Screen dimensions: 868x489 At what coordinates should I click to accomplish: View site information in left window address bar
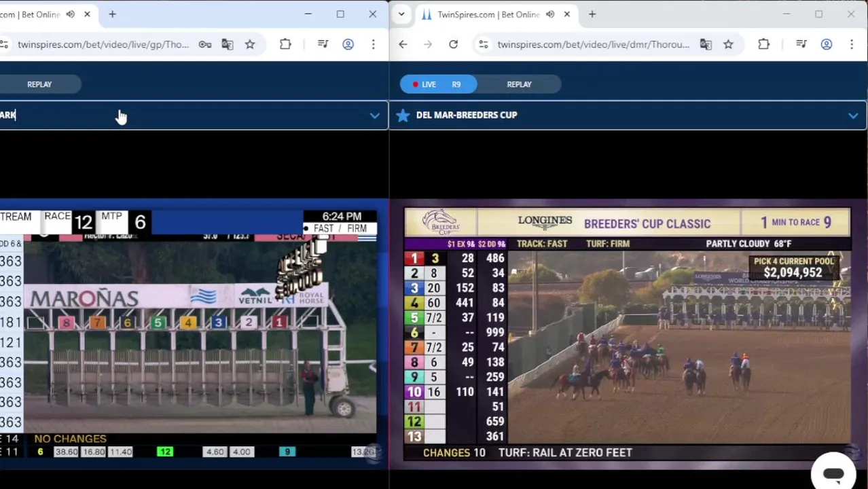click(x=5, y=45)
